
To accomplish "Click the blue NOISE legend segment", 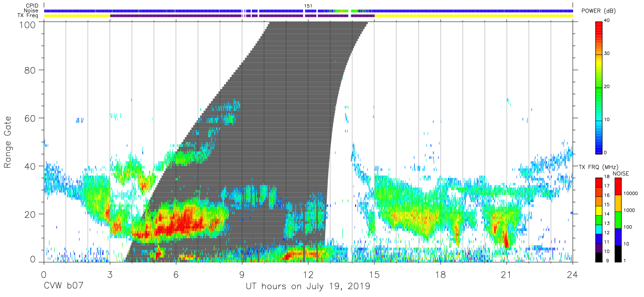I will pos(617,236).
